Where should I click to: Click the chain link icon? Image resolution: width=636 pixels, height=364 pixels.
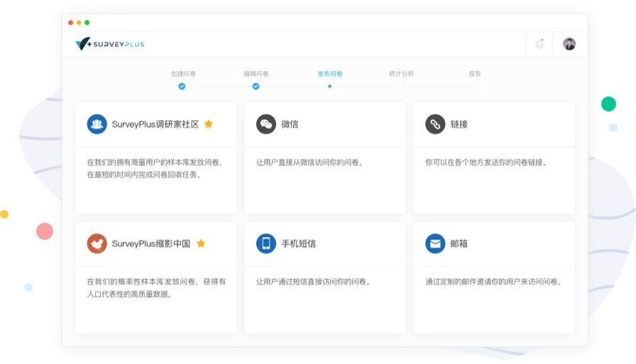point(435,124)
